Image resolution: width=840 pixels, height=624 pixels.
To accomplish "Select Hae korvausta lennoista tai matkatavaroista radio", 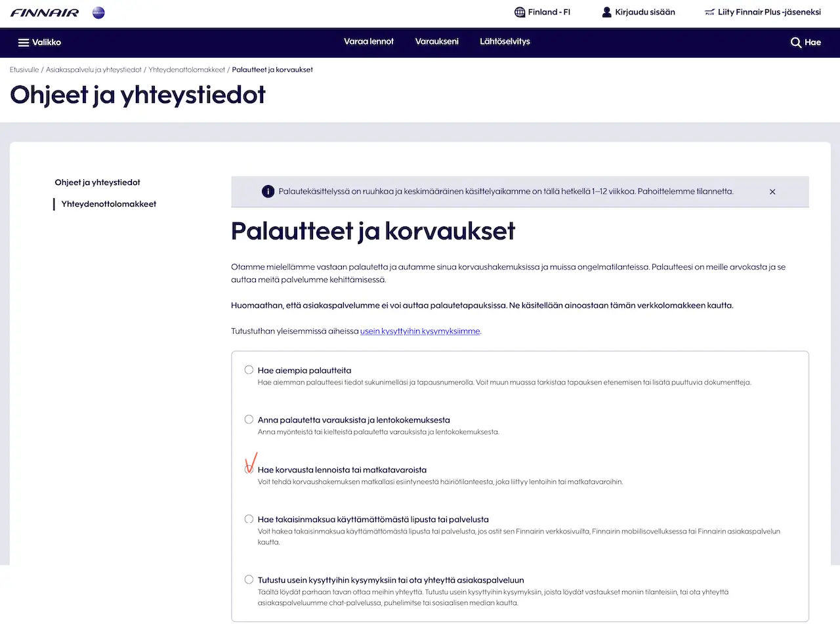I will (x=249, y=470).
